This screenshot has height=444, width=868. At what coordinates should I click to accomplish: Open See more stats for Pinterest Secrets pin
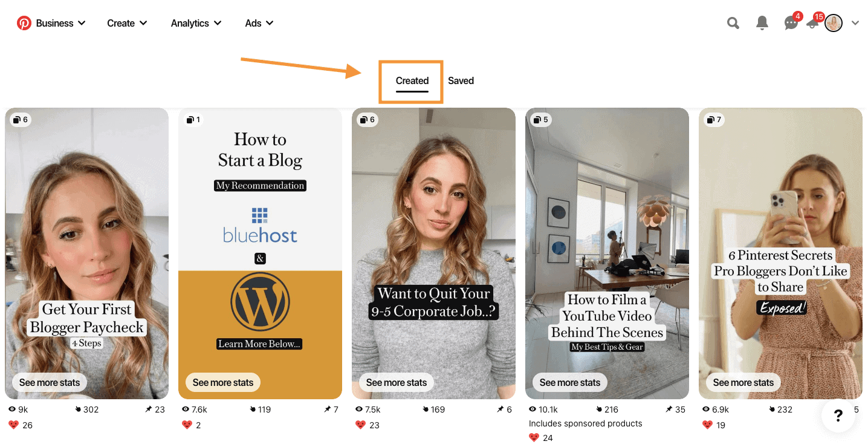743,382
